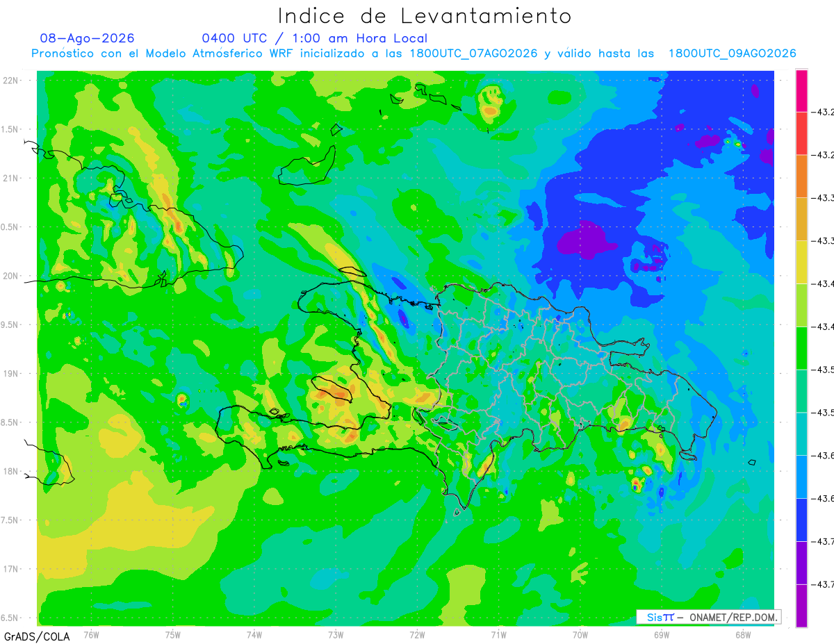Click the '70W' longitude label
834x644 pixels.
pos(580,634)
